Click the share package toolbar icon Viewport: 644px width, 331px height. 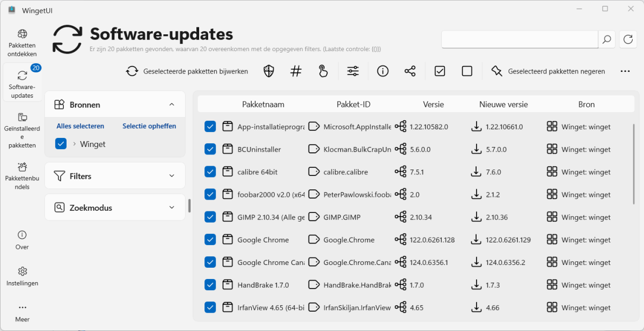pyautogui.click(x=410, y=71)
